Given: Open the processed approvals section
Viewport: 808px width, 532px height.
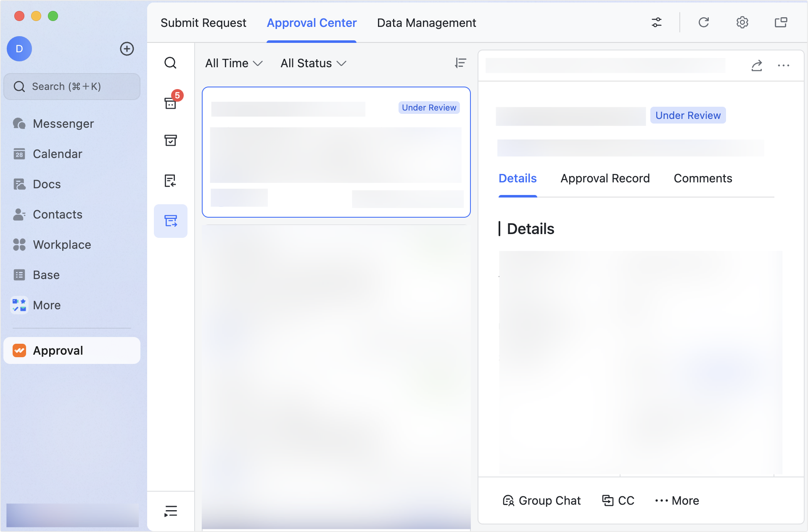Looking at the screenshot, I should pyautogui.click(x=170, y=141).
